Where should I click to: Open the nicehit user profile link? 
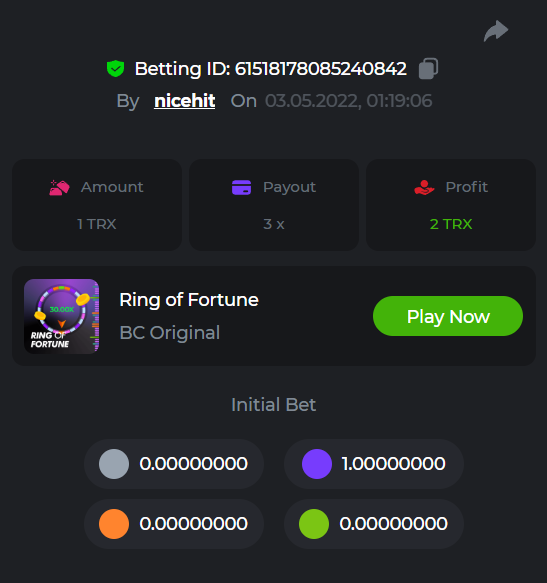[x=184, y=101]
